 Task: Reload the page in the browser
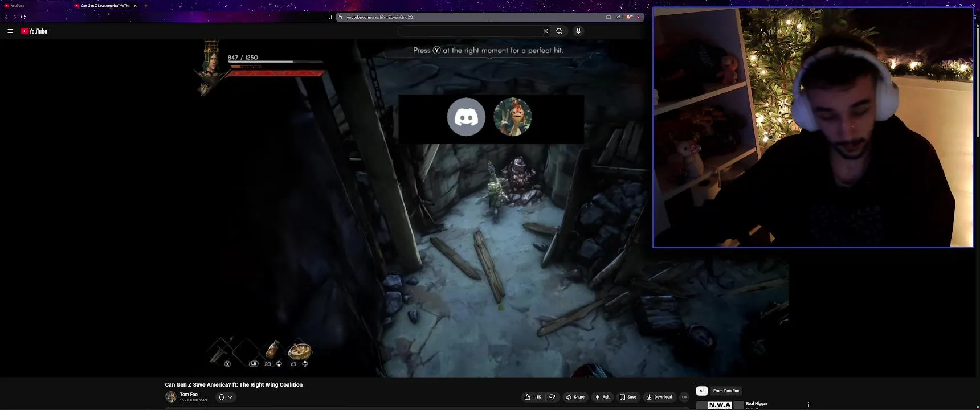pyautogui.click(x=23, y=17)
